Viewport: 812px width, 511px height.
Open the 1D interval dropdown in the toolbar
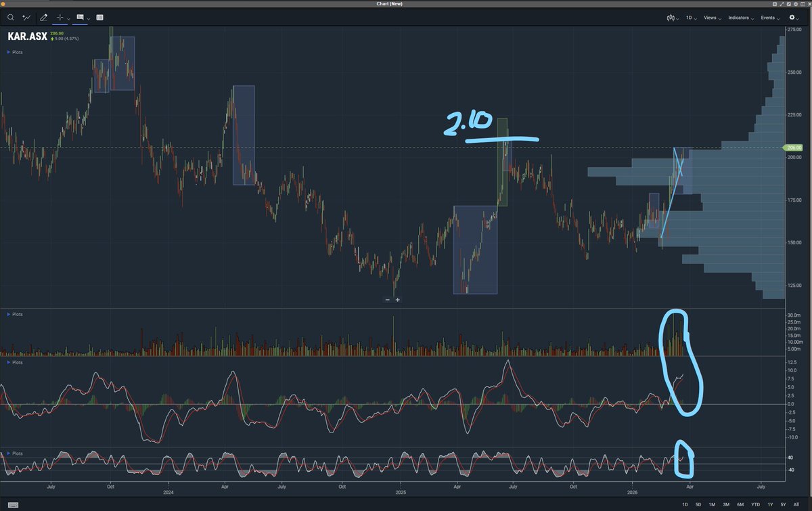coord(691,18)
